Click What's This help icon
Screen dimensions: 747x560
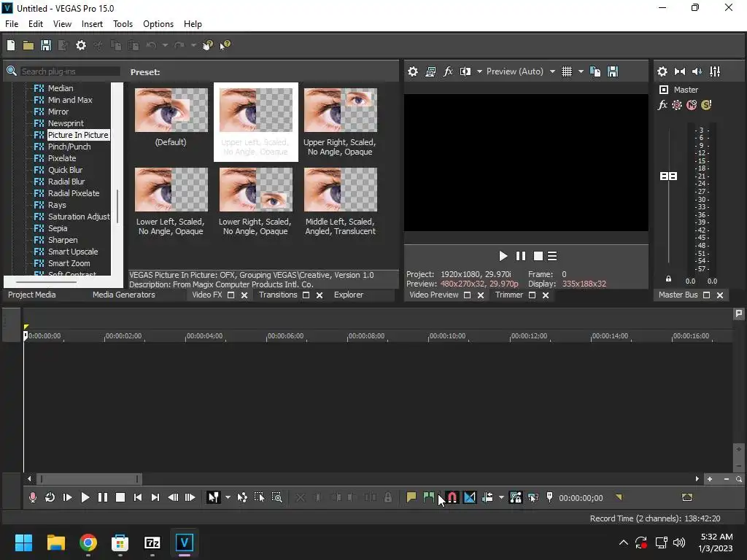pyautogui.click(x=225, y=45)
